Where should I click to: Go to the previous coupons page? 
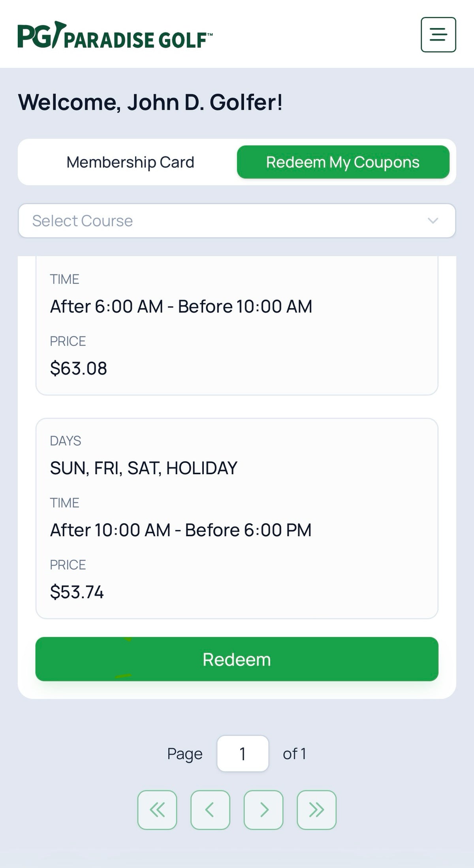point(210,810)
